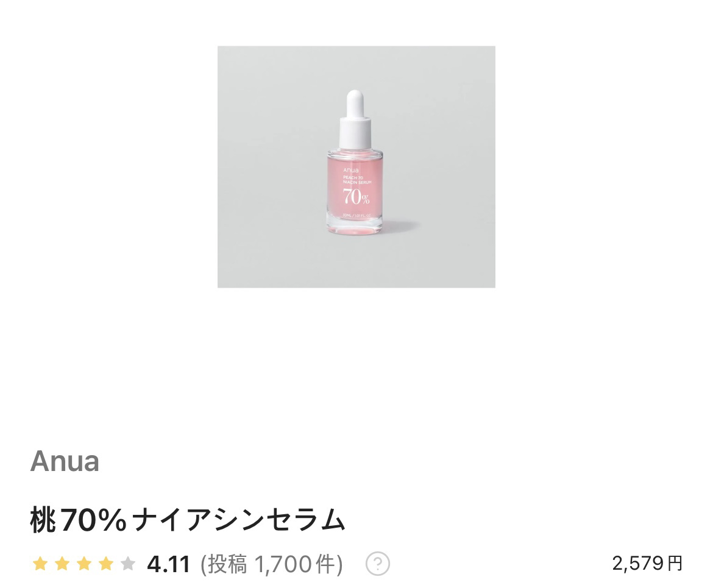Click the 桃 character in the title
Image resolution: width=713 pixels, height=588 pixels.
click(44, 520)
